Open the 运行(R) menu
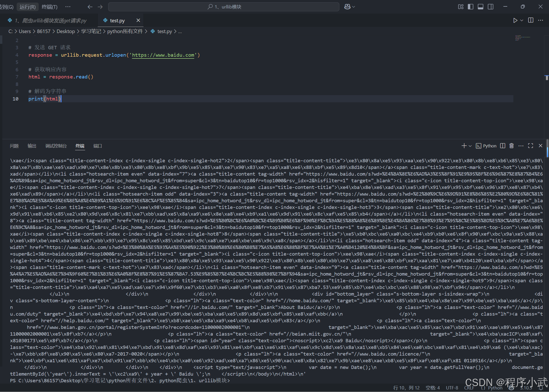The image size is (549, 392). point(27,7)
